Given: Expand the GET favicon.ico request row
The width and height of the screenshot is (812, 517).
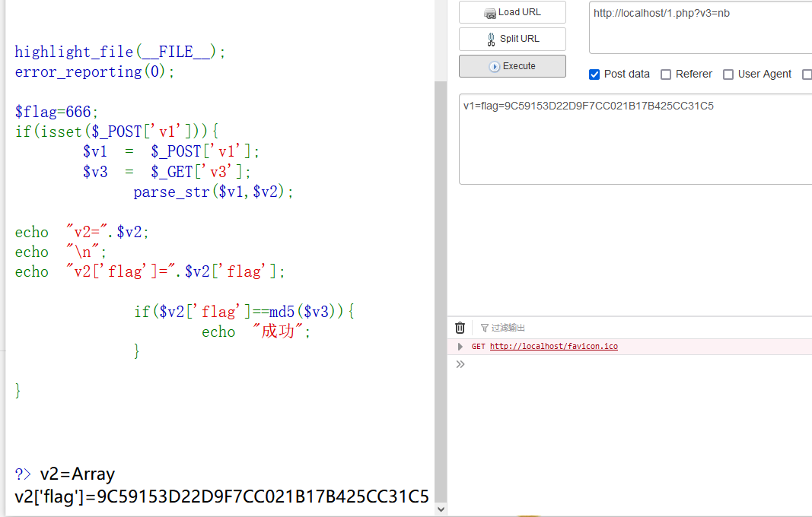Looking at the screenshot, I should (x=460, y=346).
